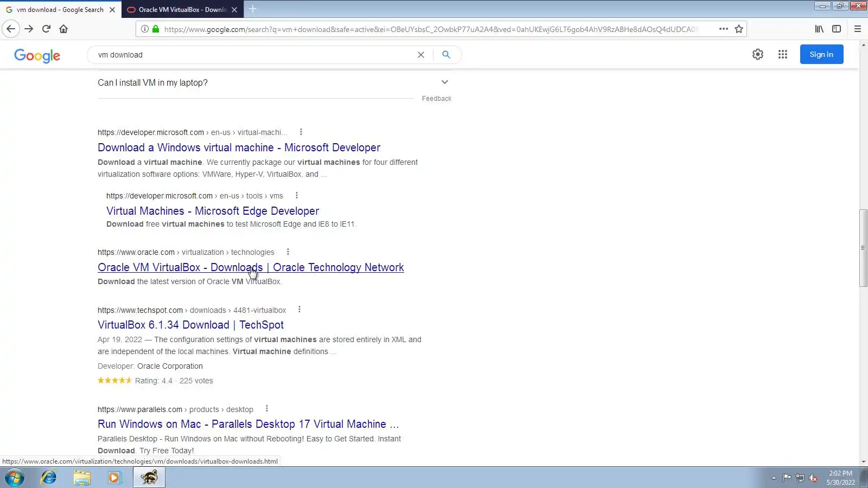Sign in to Google account
This screenshot has height=488, width=868.
pyautogui.click(x=821, y=54)
